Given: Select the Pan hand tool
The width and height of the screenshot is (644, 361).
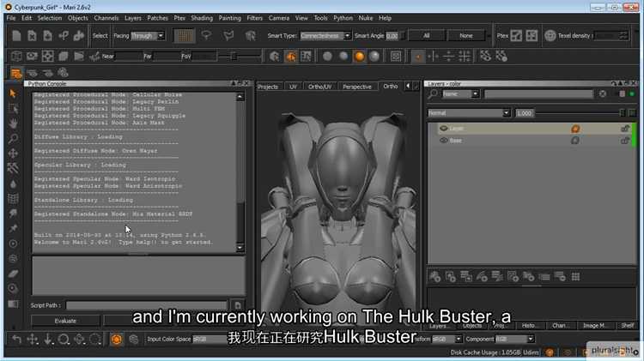Looking at the screenshot, I should [x=13, y=123].
